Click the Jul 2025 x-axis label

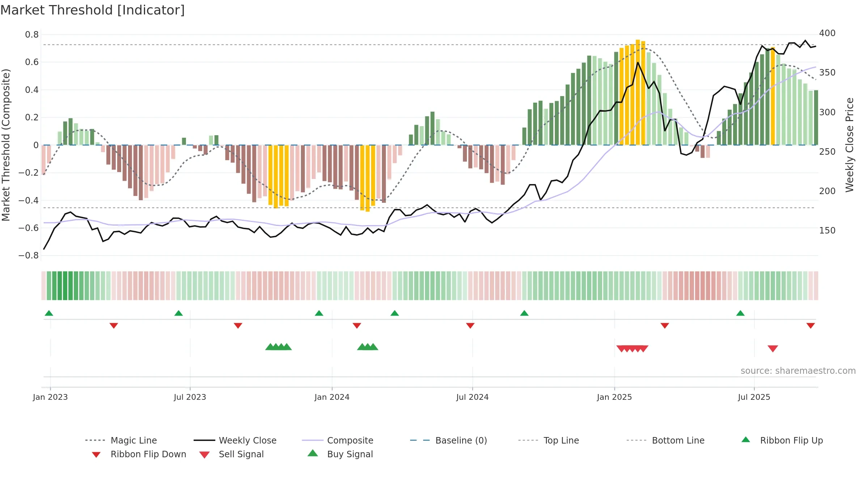pyautogui.click(x=754, y=397)
